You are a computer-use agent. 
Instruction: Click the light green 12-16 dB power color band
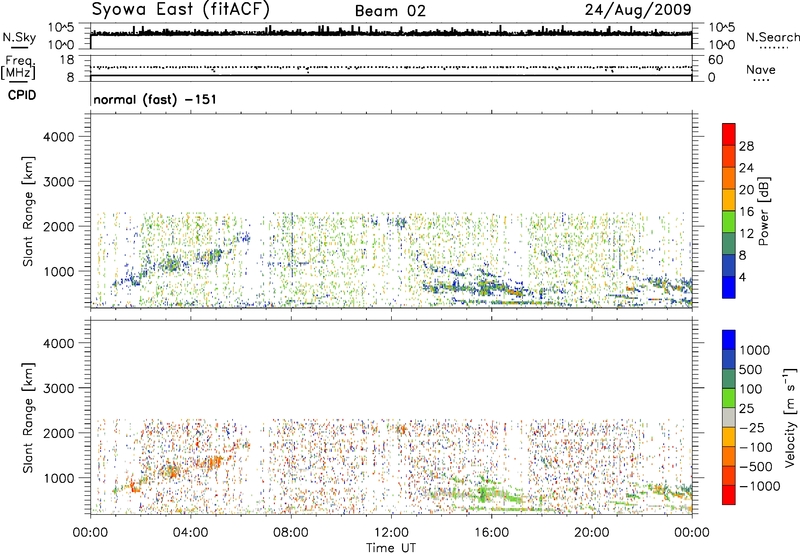[x=729, y=222]
